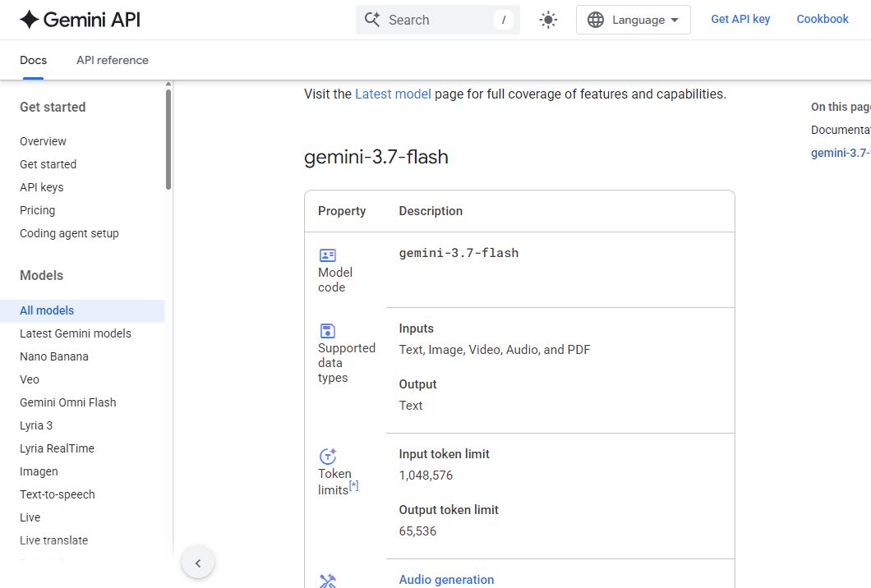The image size is (871, 588).
Task: Click the search sparkle magnifier icon
Action: click(x=372, y=20)
